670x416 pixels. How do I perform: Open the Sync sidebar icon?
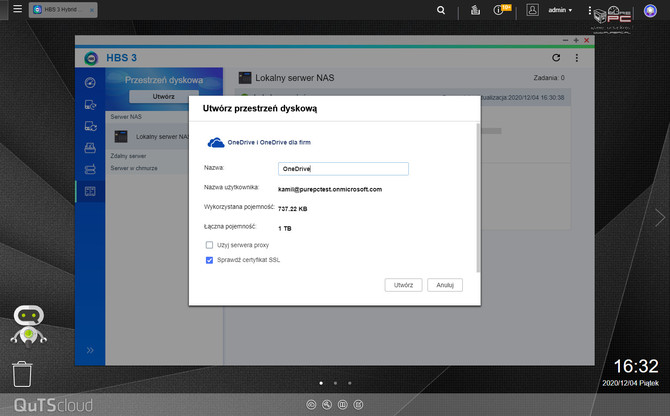pyautogui.click(x=90, y=126)
